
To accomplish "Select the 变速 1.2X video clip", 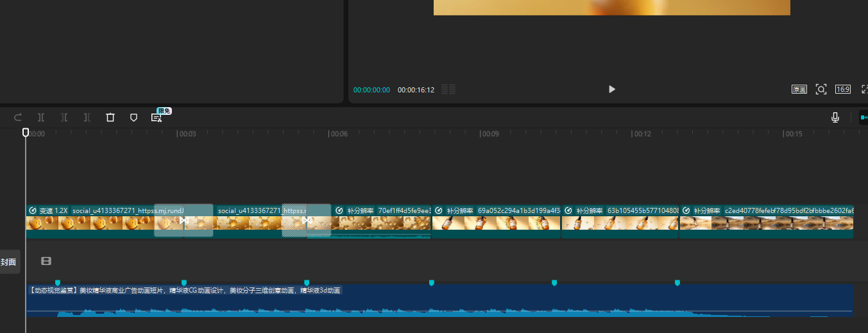I will tap(90, 223).
